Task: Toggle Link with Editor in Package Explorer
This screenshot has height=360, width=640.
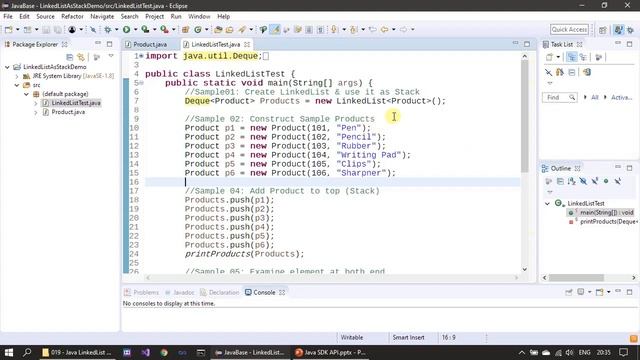Action: point(81,57)
